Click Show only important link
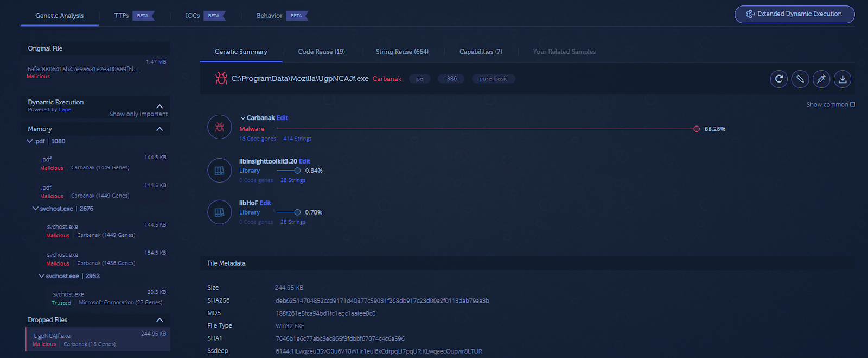This screenshot has width=868, height=358. click(x=138, y=114)
